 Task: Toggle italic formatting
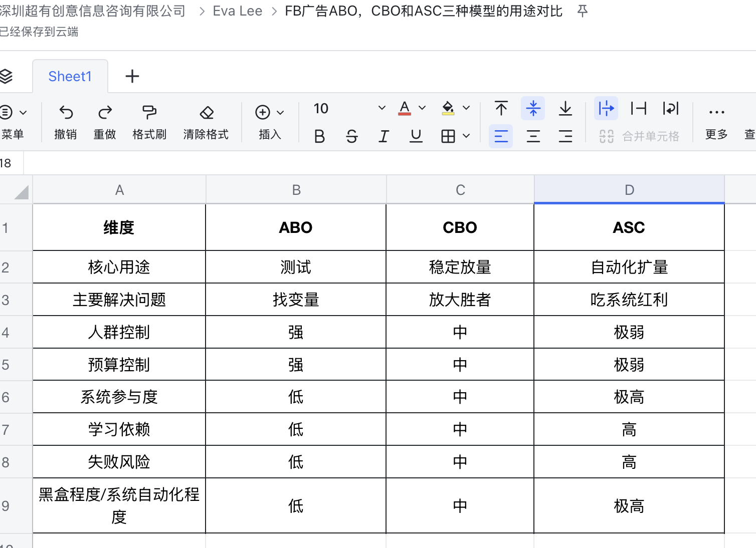pyautogui.click(x=384, y=136)
